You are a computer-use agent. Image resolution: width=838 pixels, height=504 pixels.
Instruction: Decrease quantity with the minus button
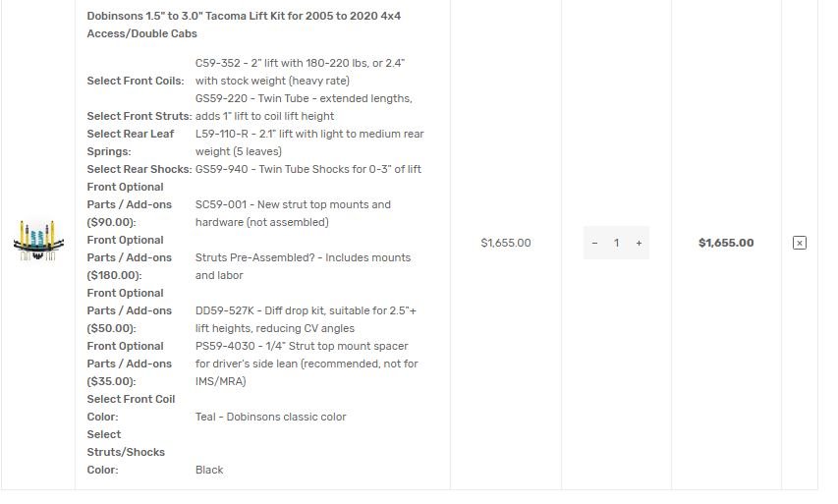[x=594, y=244]
